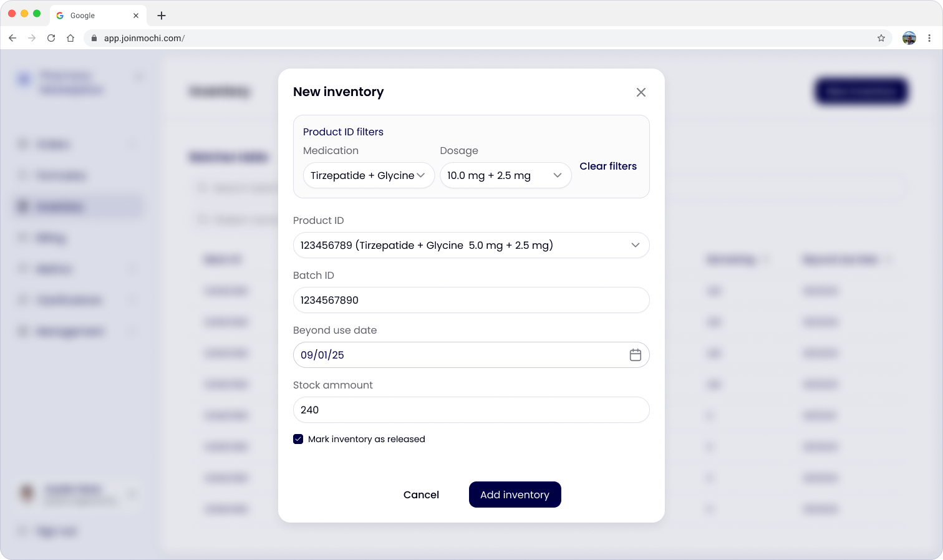
Task: Click Clear filters link
Action: [x=608, y=166]
